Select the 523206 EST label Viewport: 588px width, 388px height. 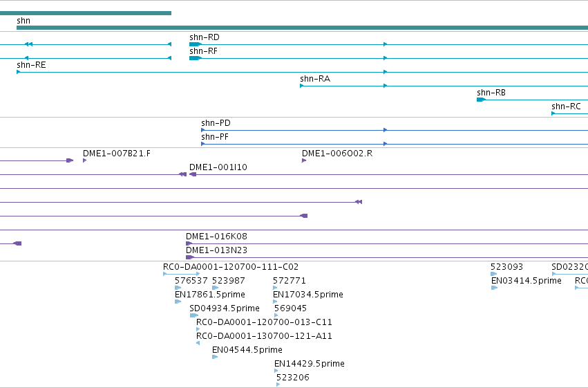point(293,378)
